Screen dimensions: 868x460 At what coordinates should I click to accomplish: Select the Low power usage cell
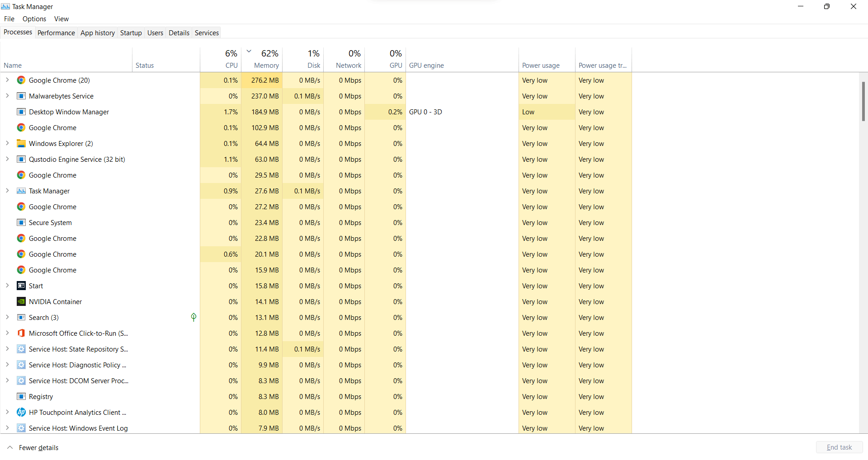point(547,112)
